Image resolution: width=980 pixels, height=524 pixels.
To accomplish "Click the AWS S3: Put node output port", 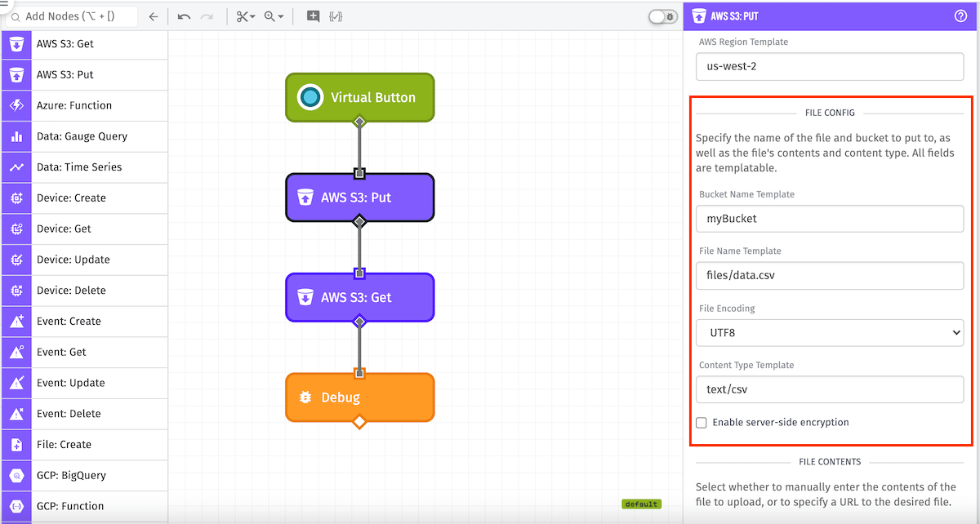I will coord(359,221).
